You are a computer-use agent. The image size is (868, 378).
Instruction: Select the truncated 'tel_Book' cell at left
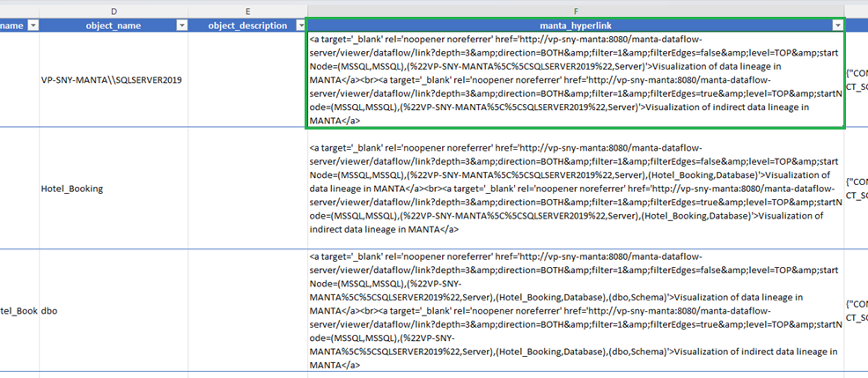18,310
